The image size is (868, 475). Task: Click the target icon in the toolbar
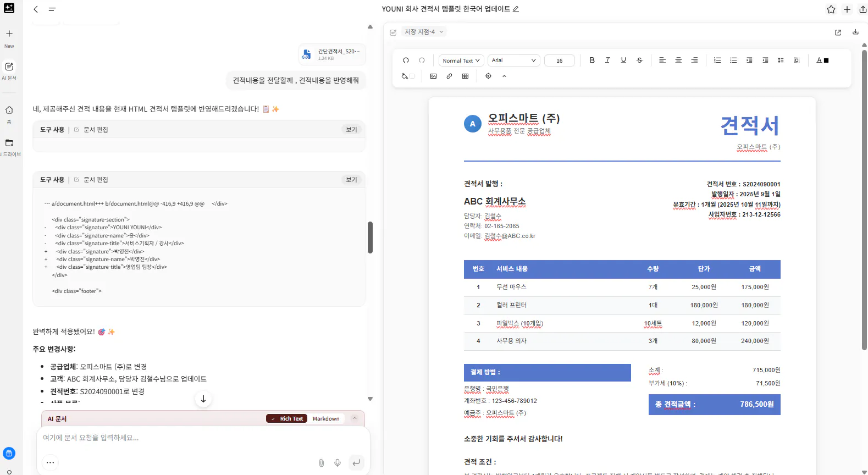tap(488, 76)
